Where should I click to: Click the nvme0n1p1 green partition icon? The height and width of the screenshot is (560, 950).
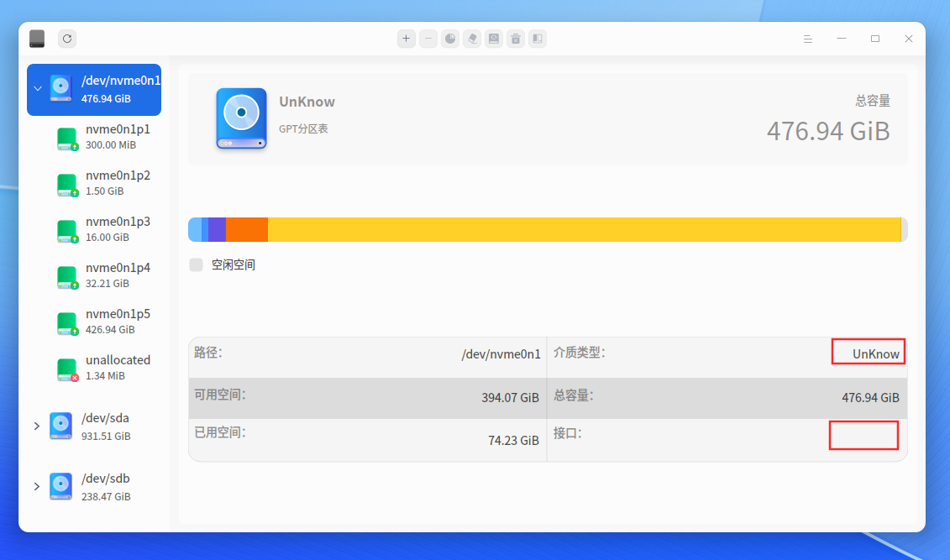point(67,139)
